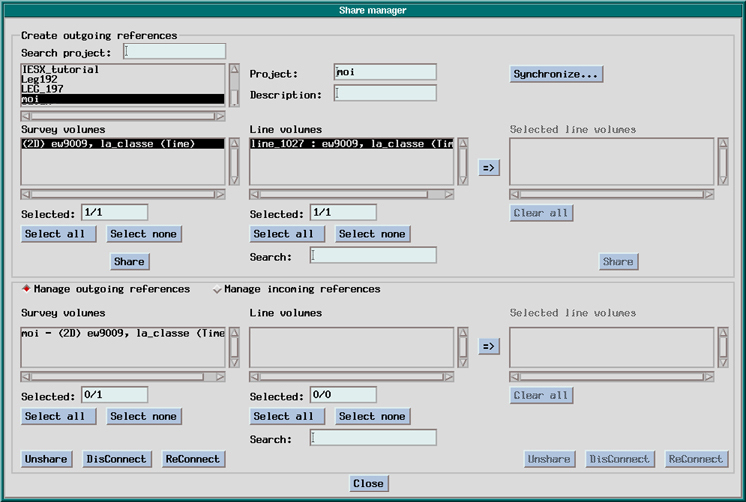Click lower Survey volumes Selected field 0/1
The width and height of the screenshot is (746, 502).
pos(115,394)
